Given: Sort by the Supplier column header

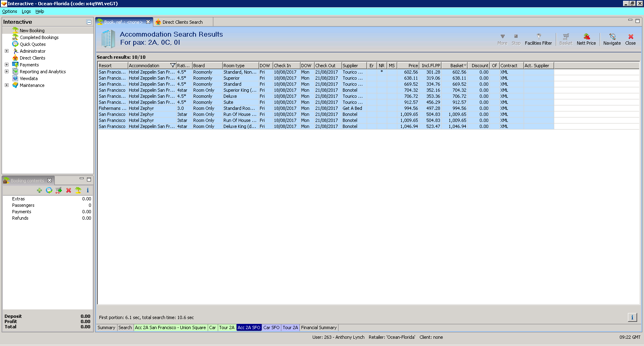Looking at the screenshot, I should [x=354, y=66].
